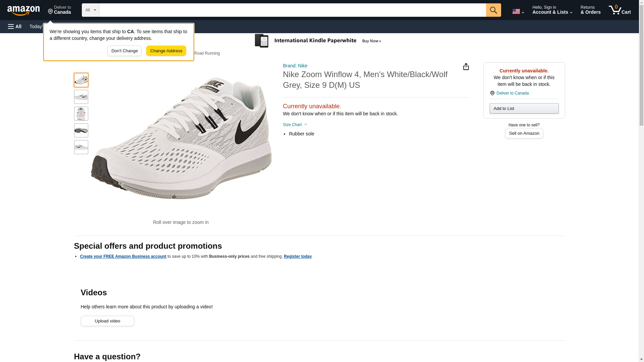Click the Deliver to Canada location icon
The image size is (644, 362).
coord(492,93)
